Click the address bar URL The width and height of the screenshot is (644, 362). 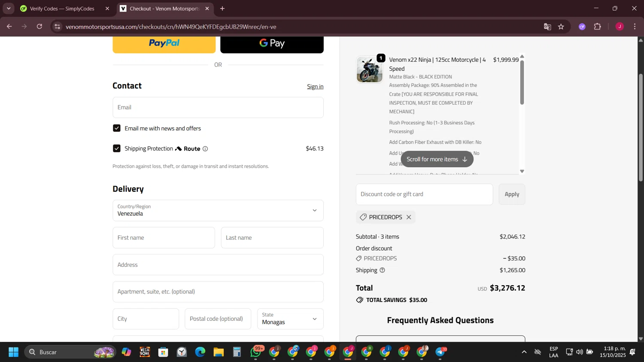coord(171,27)
